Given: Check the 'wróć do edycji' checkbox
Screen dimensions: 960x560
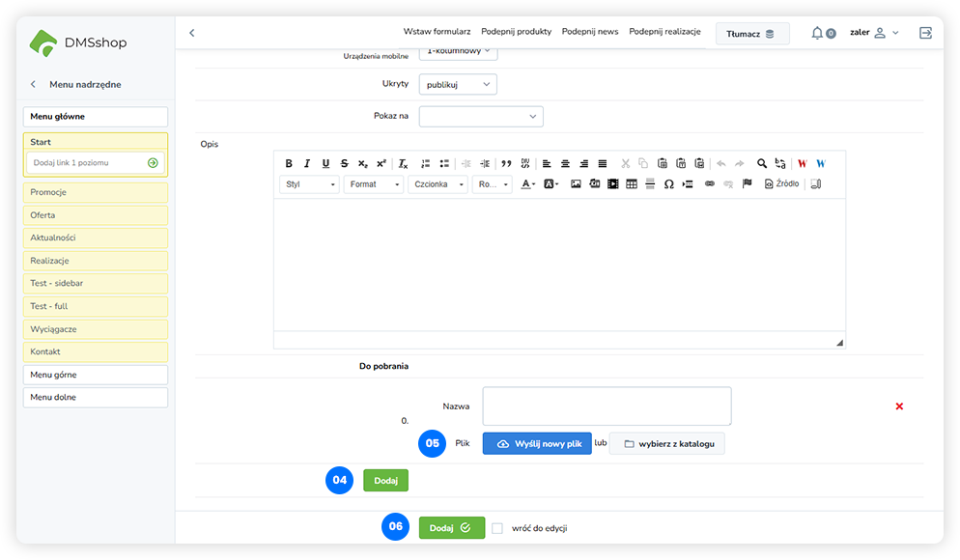Looking at the screenshot, I should click(x=497, y=528).
